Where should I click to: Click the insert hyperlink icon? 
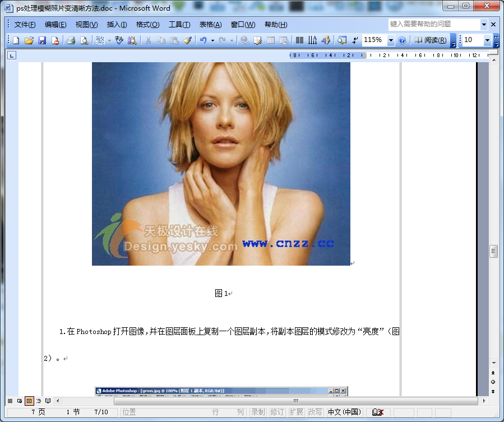pyautogui.click(x=244, y=40)
